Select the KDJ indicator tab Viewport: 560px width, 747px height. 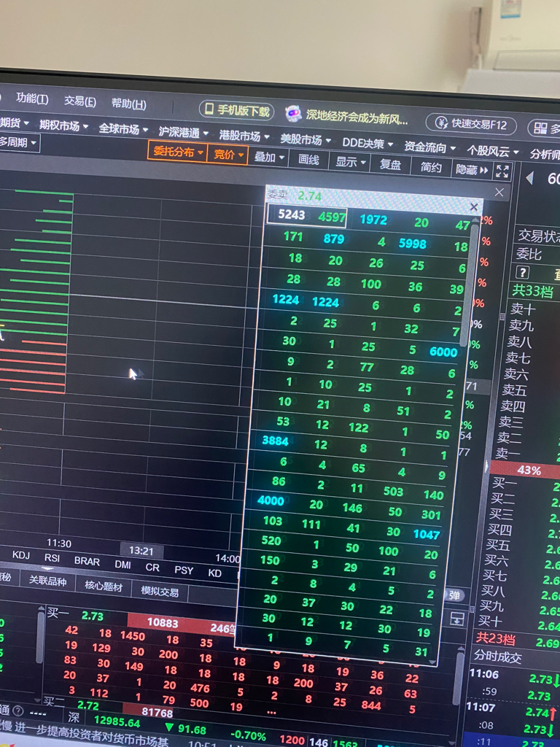point(21,555)
